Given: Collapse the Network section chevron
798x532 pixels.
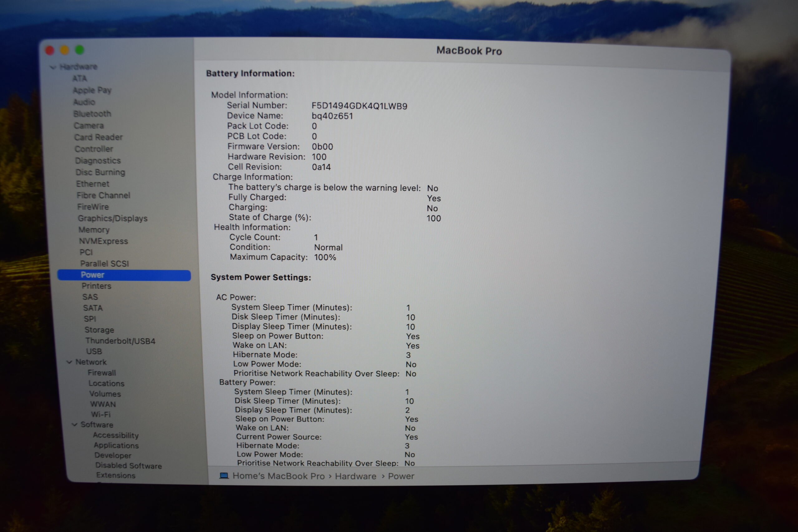Looking at the screenshot, I should point(69,362).
